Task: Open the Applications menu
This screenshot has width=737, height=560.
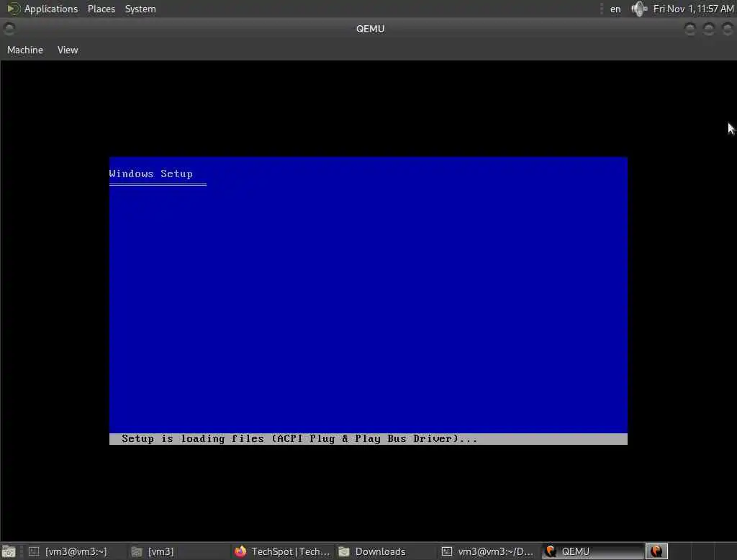Action: (x=51, y=9)
